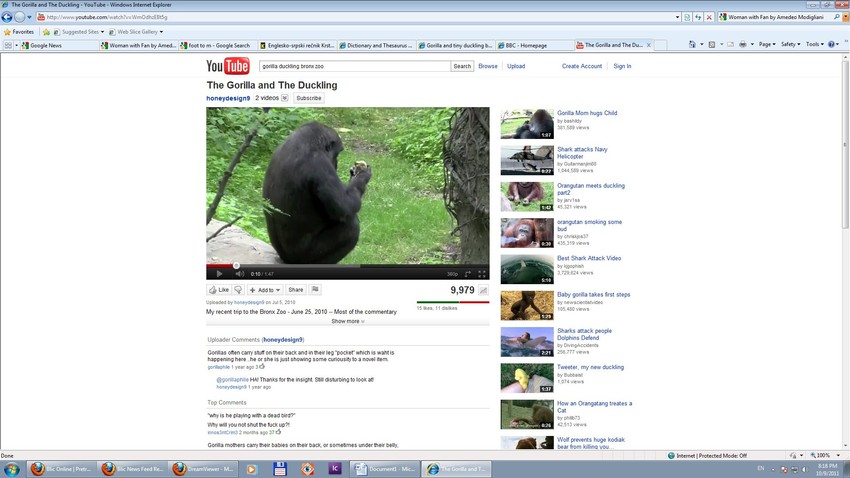Expand the Add to dropdown
This screenshot has width=850, height=478.
(x=265, y=290)
